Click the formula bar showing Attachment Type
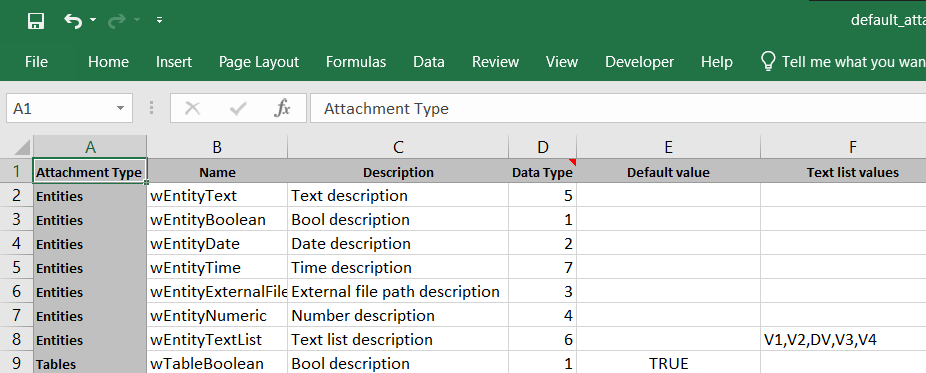The width and height of the screenshot is (926, 373). 618,109
